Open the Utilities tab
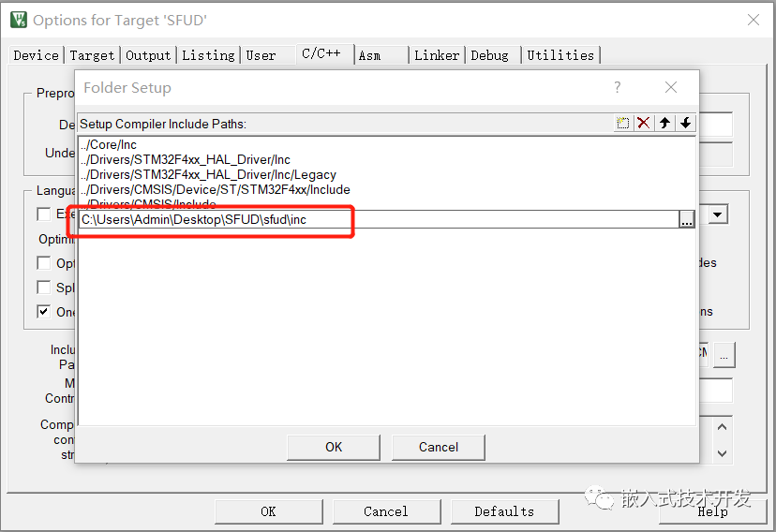The width and height of the screenshot is (776, 532). click(x=560, y=55)
